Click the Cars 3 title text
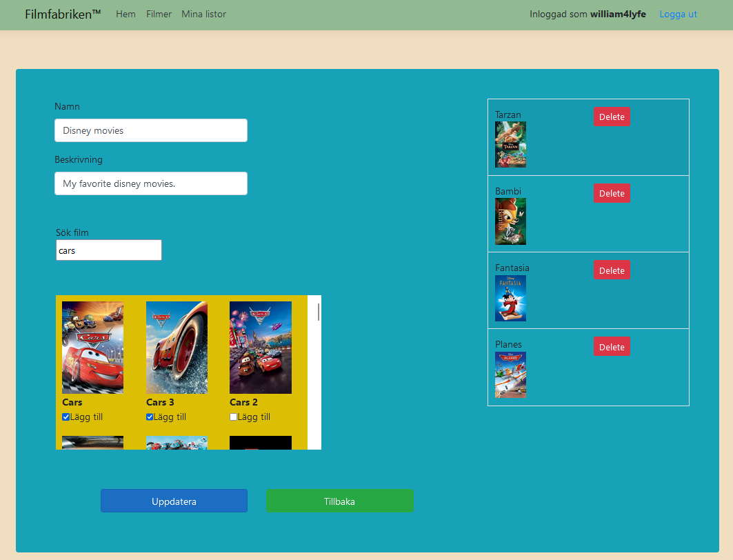This screenshot has height=560, width=733. tap(160, 403)
